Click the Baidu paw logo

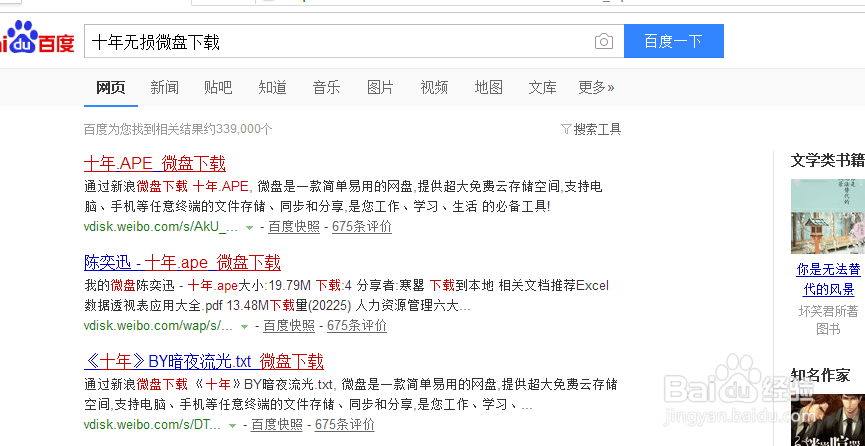[36, 38]
